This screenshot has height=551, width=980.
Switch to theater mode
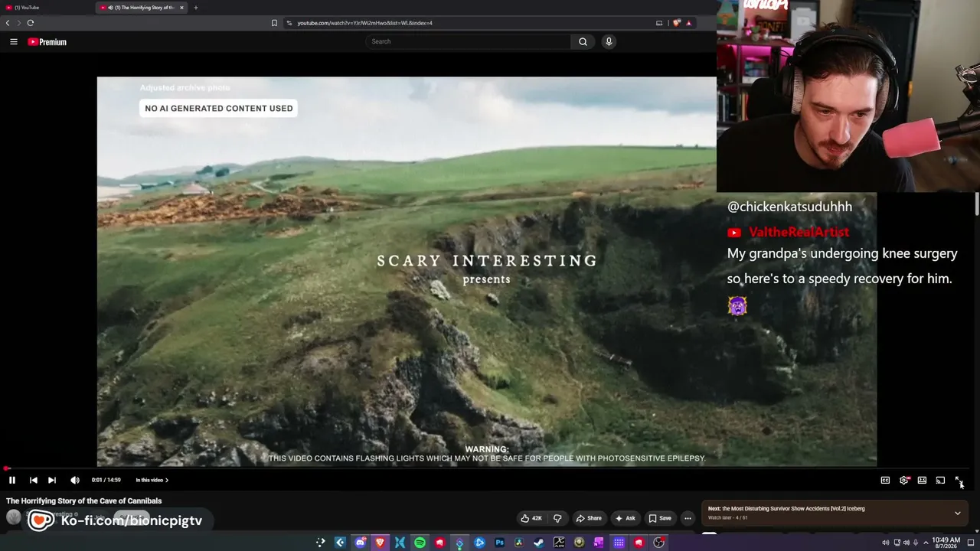point(922,480)
